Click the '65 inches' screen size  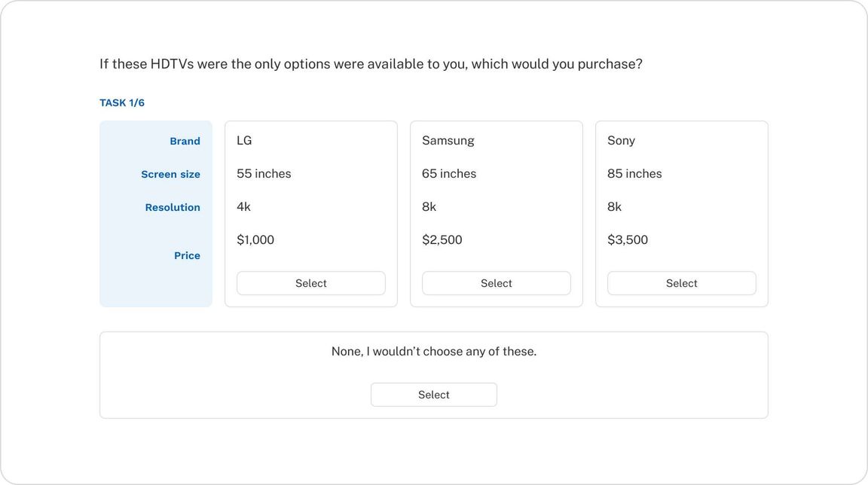pos(449,174)
